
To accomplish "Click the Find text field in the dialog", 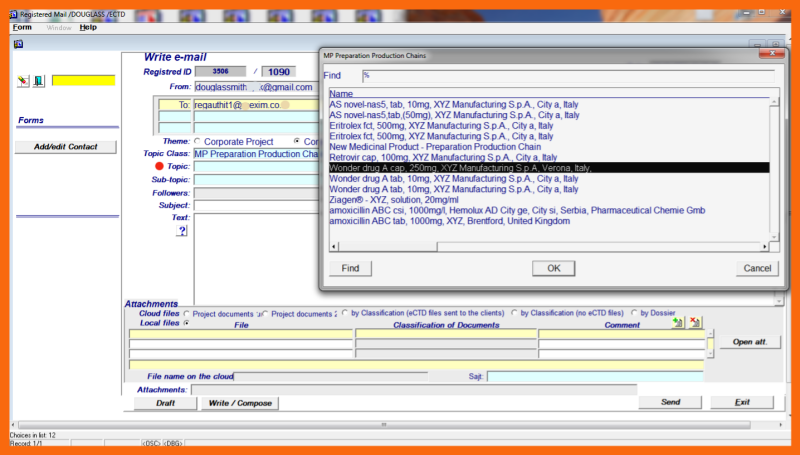I will click(567, 75).
